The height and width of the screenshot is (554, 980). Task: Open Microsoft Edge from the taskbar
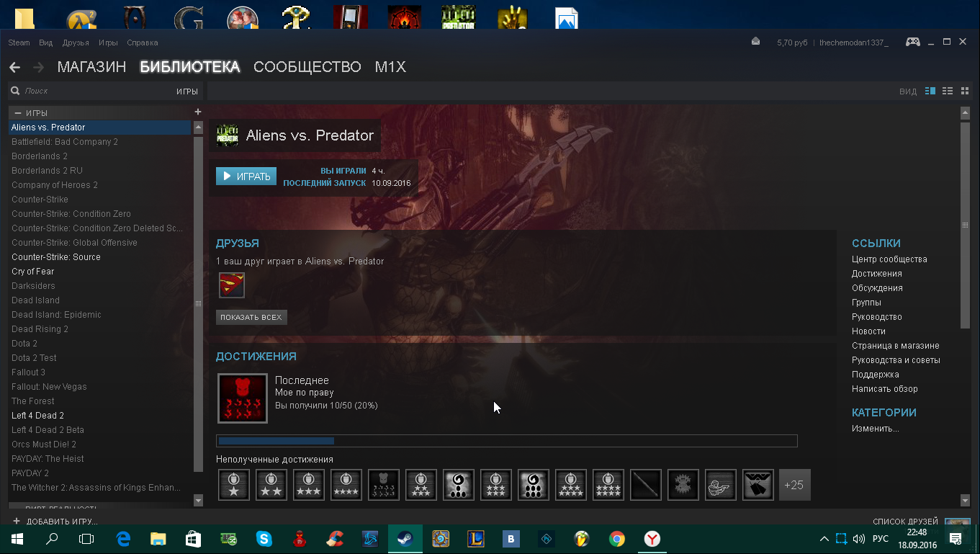(123, 538)
